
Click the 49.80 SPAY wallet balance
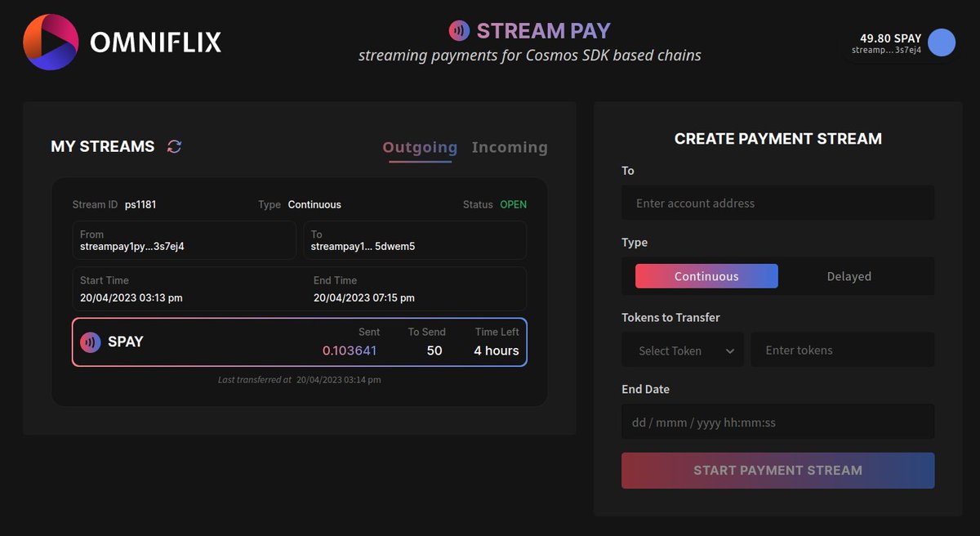tap(890, 38)
